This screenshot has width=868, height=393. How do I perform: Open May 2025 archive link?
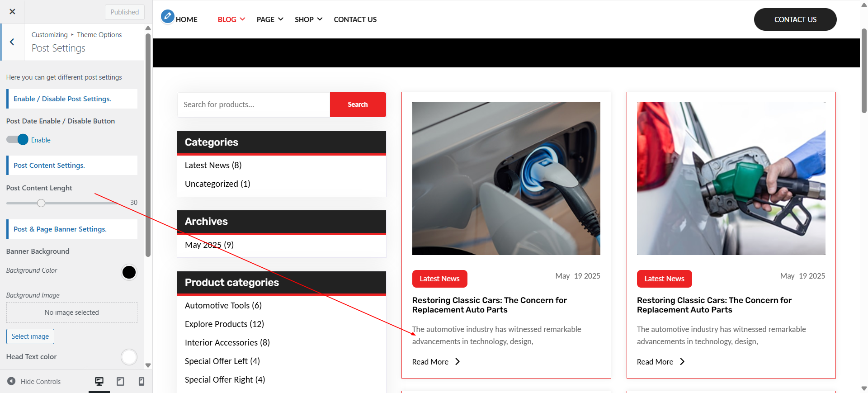tap(209, 245)
